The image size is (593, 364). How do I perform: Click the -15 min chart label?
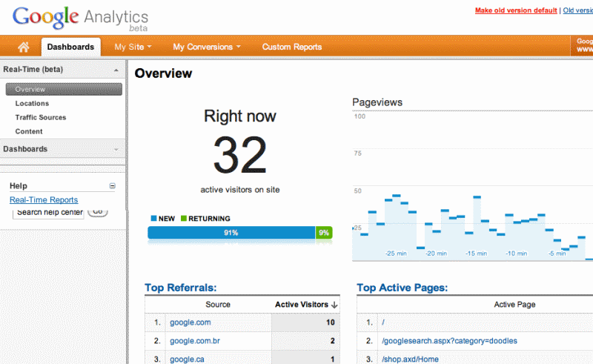[476, 254]
